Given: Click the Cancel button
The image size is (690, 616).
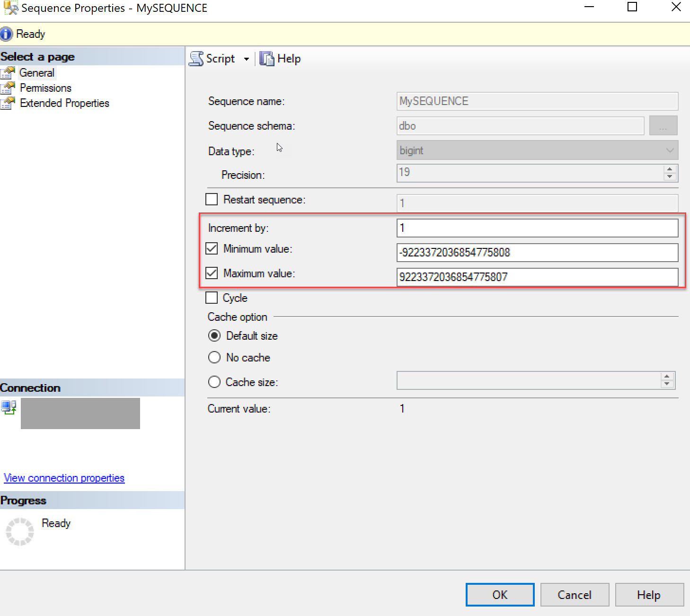Looking at the screenshot, I should [x=575, y=595].
